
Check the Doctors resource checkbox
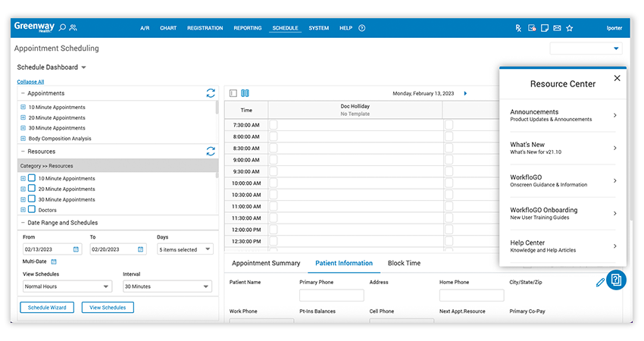tap(32, 210)
